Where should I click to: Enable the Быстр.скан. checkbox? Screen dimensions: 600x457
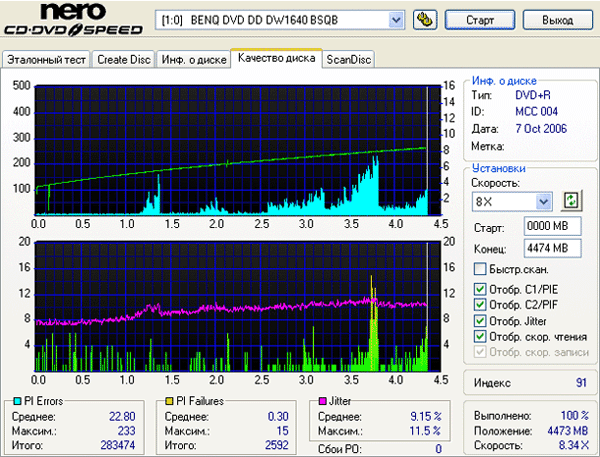[481, 269]
